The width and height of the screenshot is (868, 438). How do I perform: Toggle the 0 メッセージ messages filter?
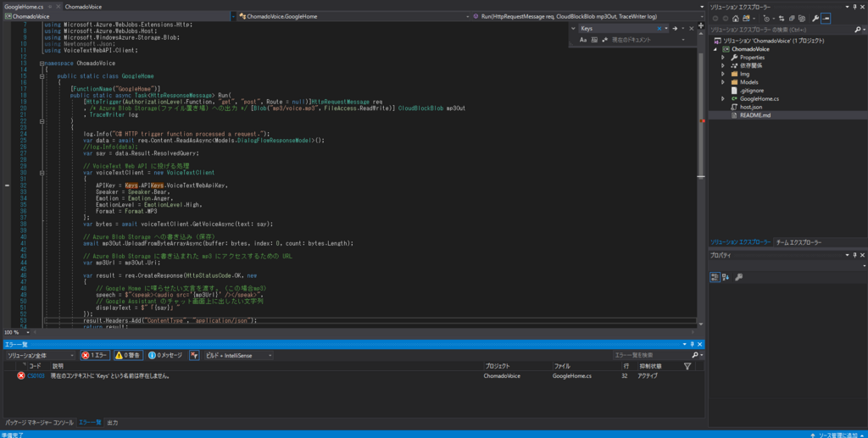165,356
